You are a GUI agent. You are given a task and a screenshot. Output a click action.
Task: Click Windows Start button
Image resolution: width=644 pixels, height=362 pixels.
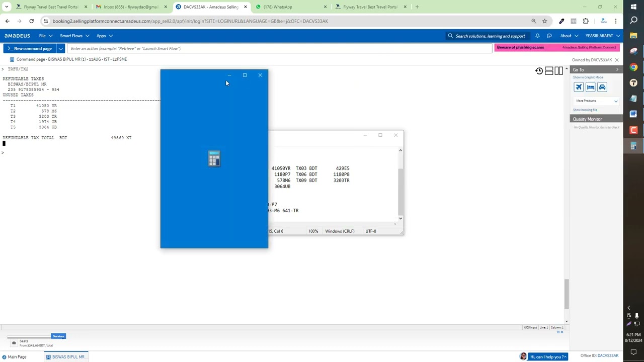pyautogui.click(x=633, y=6)
